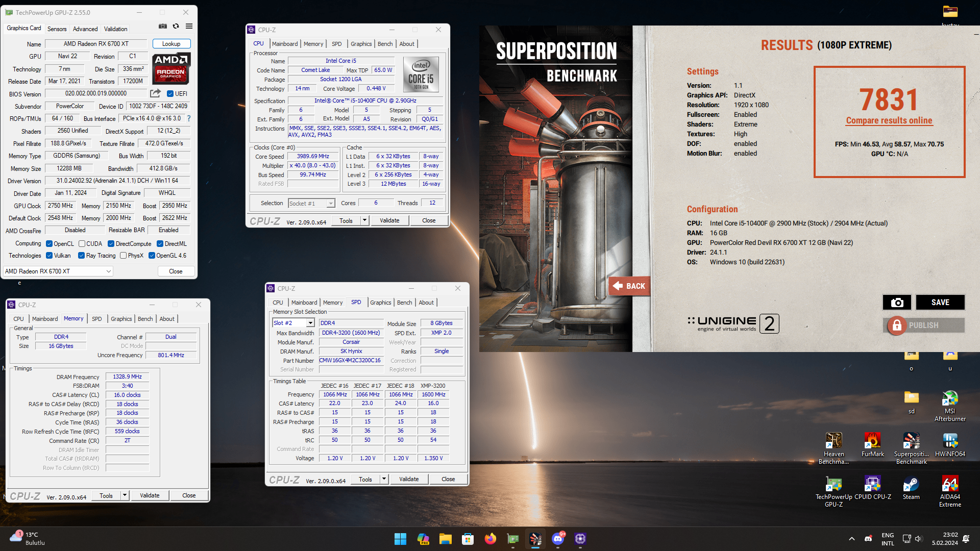Click the Windows Start button
The height and width of the screenshot is (551, 980).
(400, 539)
